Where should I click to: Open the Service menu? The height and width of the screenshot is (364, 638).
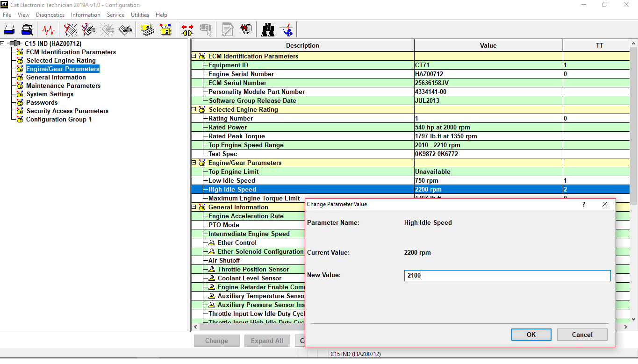(115, 15)
